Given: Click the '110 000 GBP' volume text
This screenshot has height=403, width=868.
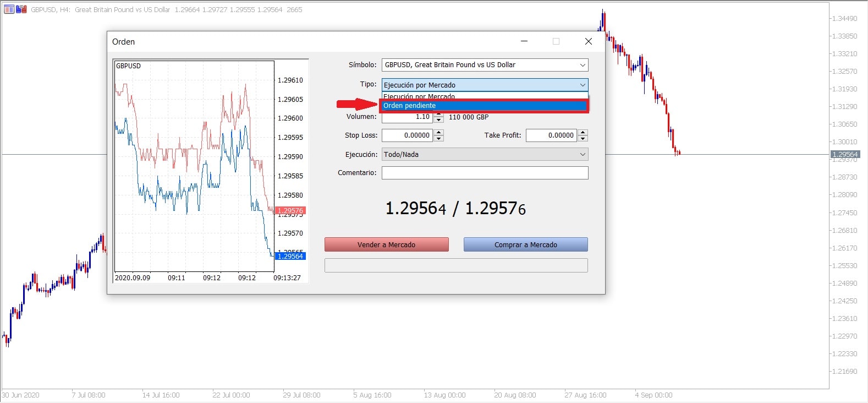Looking at the screenshot, I should [469, 117].
